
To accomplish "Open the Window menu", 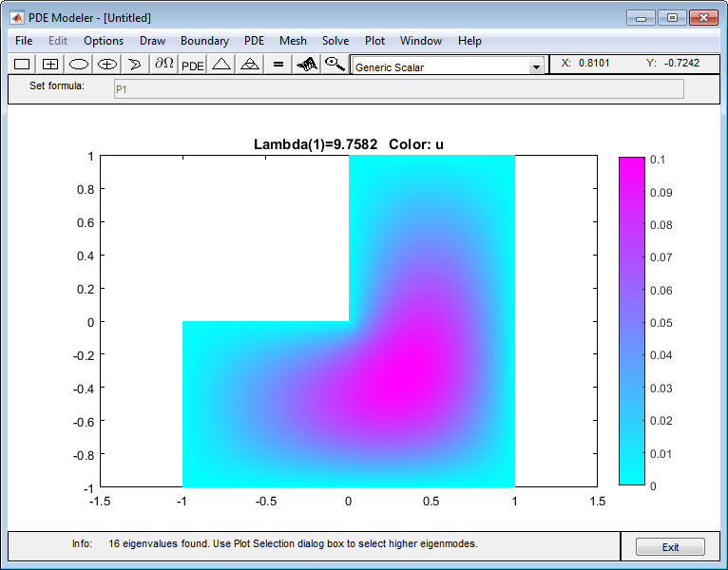I will point(421,41).
